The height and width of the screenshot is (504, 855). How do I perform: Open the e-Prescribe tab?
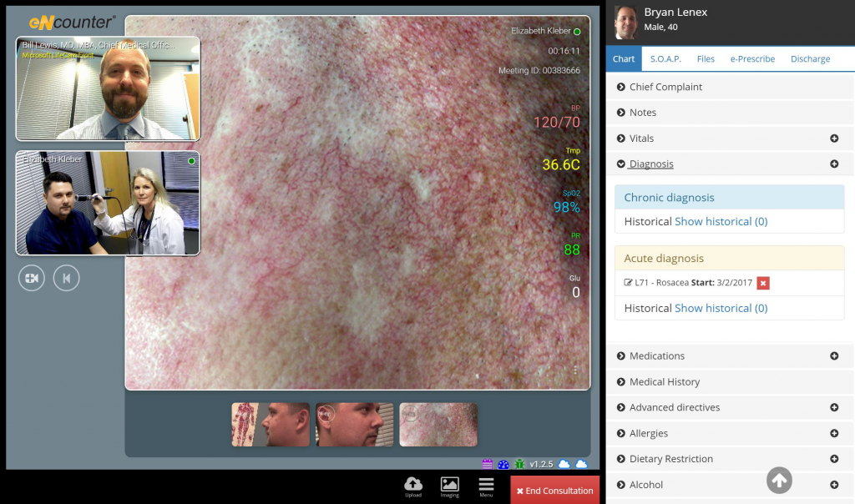point(752,59)
